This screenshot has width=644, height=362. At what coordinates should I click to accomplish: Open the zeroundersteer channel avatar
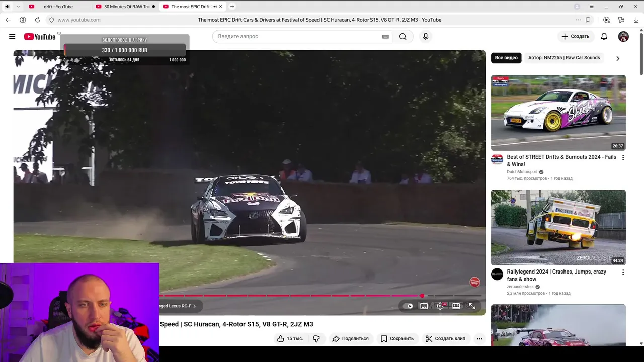[x=497, y=275]
